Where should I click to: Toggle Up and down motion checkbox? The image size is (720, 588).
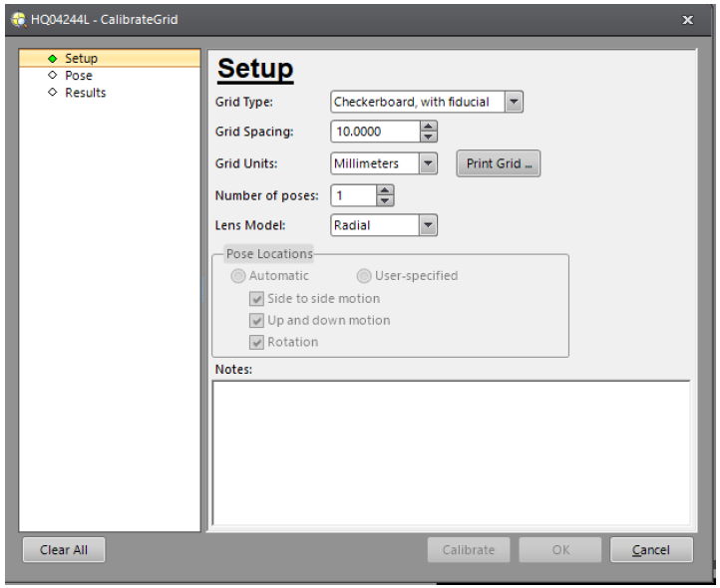coord(256,320)
